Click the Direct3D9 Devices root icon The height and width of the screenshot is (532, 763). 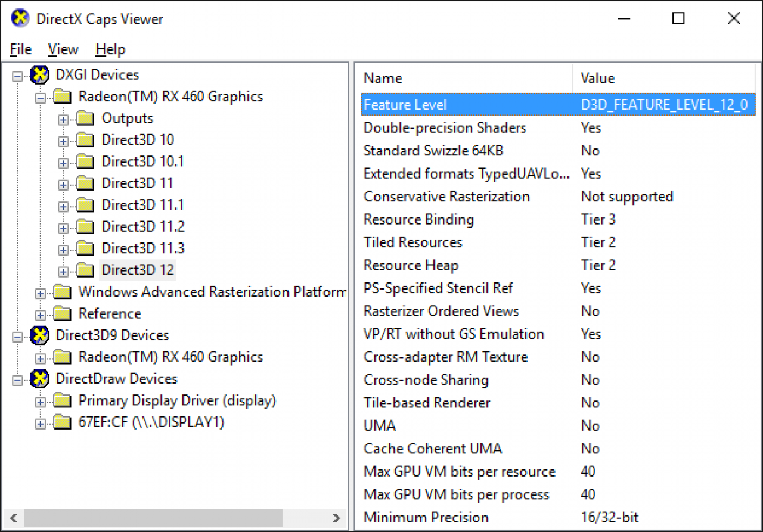click(x=39, y=335)
